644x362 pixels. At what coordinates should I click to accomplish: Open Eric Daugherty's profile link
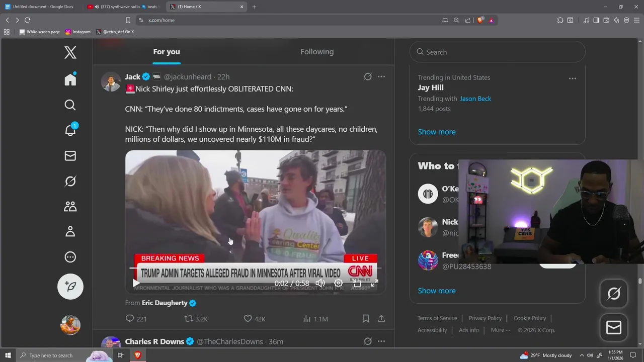click(x=165, y=303)
